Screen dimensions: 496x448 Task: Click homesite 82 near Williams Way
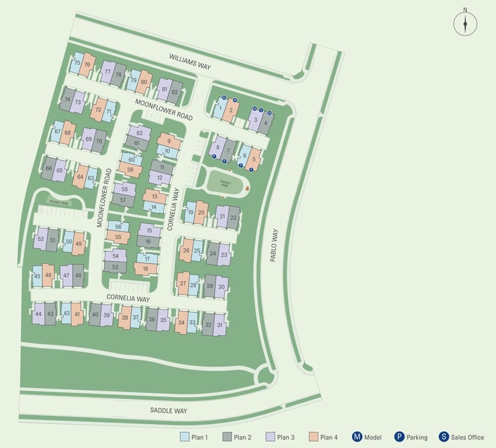click(174, 91)
